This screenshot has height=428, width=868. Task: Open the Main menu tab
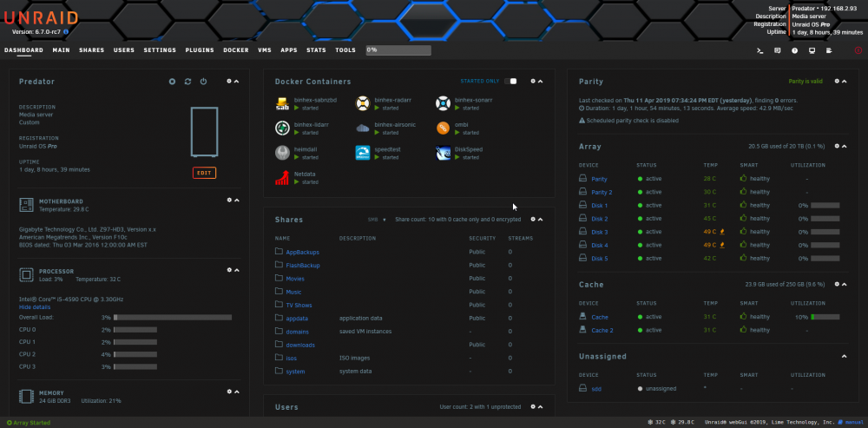point(61,49)
